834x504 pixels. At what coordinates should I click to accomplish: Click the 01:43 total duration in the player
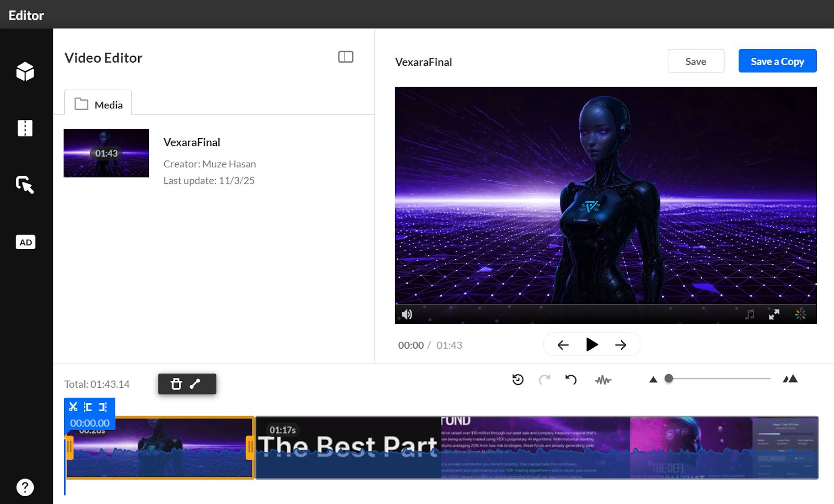[x=449, y=345]
